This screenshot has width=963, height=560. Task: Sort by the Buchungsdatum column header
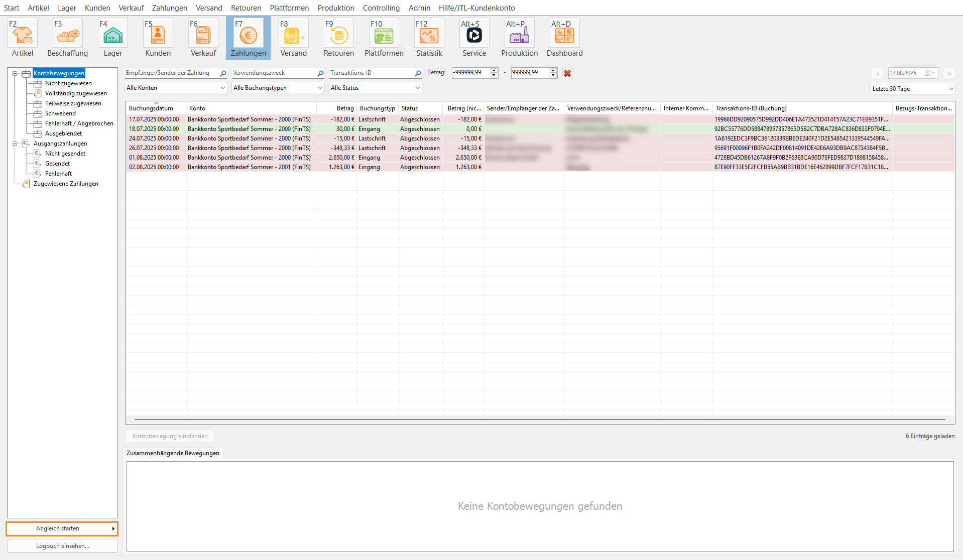point(151,108)
